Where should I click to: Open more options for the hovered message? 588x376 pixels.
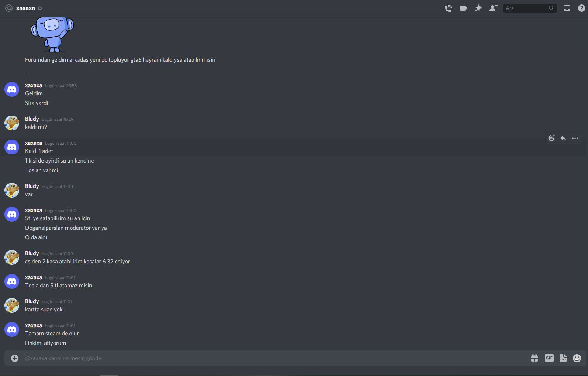[x=575, y=138]
